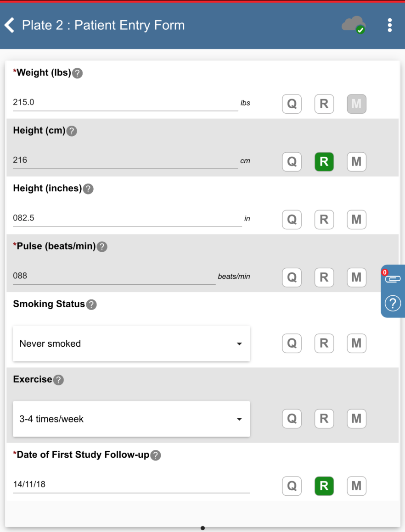Show help for Date of First Study Follow-up
The width and height of the screenshot is (405, 532).
click(156, 455)
